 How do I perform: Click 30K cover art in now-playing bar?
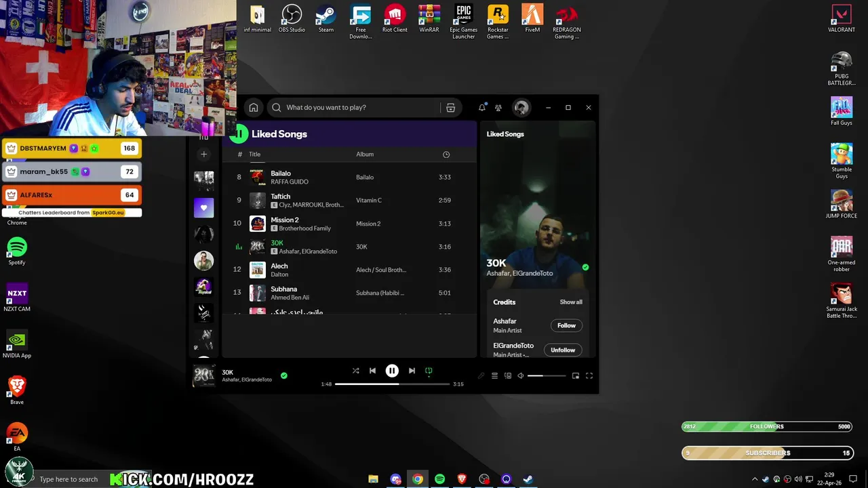204,375
